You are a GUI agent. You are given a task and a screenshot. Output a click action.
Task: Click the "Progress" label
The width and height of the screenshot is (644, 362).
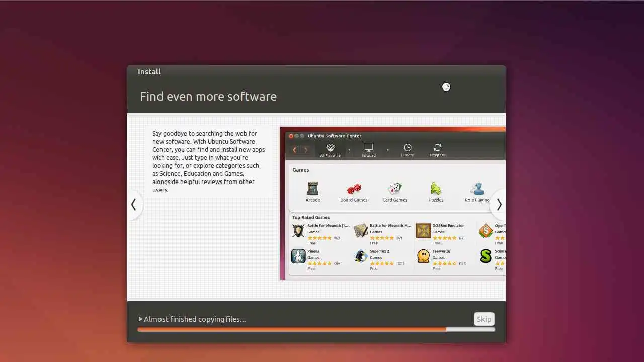437,155
